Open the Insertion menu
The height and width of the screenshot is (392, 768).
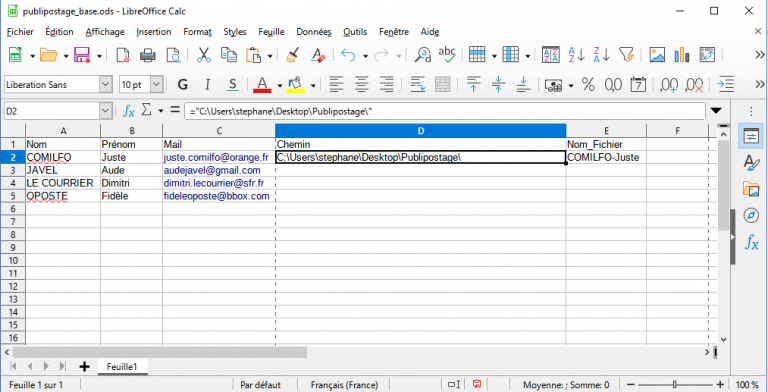[x=154, y=32]
